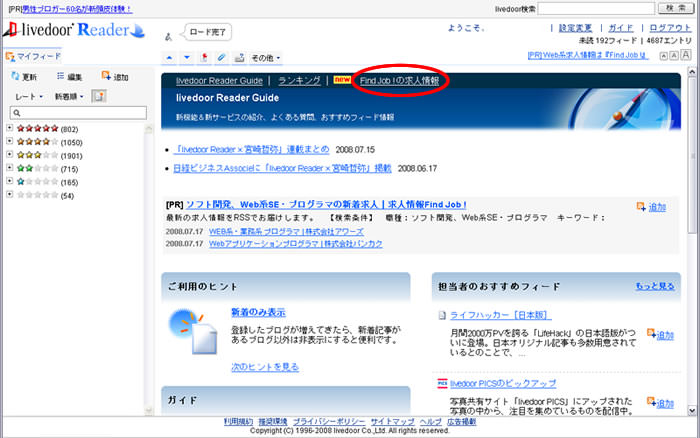Open 日経ビジネスAssocie article link
Viewport: 700px width, 438px height.
click(282, 168)
